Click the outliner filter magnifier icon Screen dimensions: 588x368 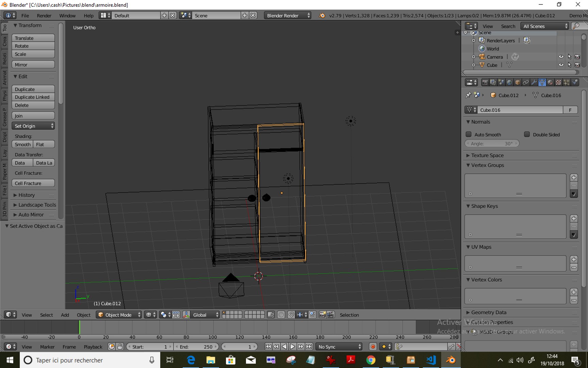576,26
